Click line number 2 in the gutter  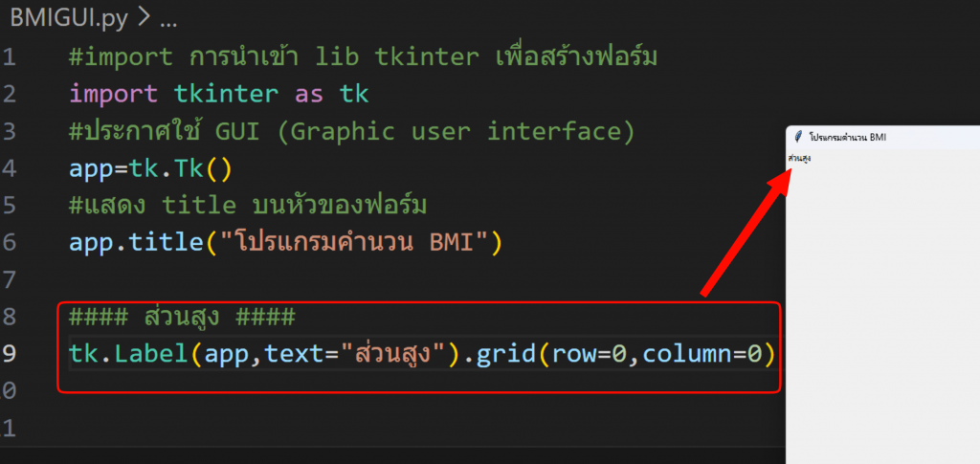[x=9, y=94]
